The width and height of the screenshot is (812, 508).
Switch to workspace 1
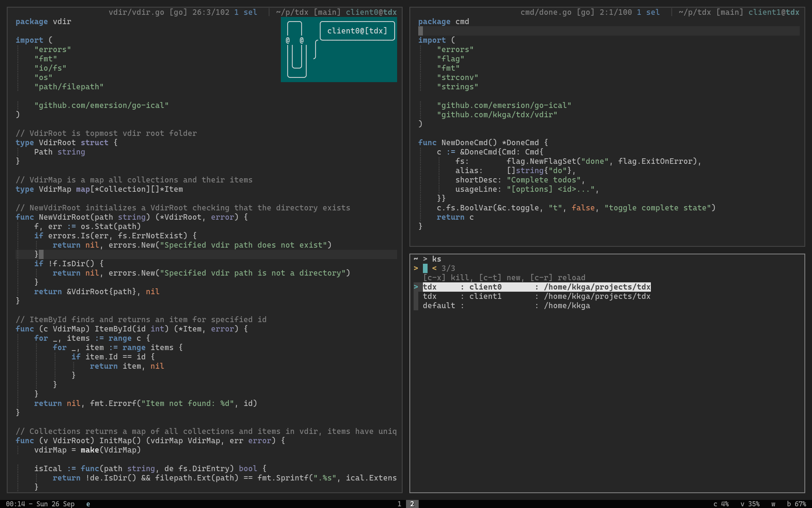click(399, 504)
